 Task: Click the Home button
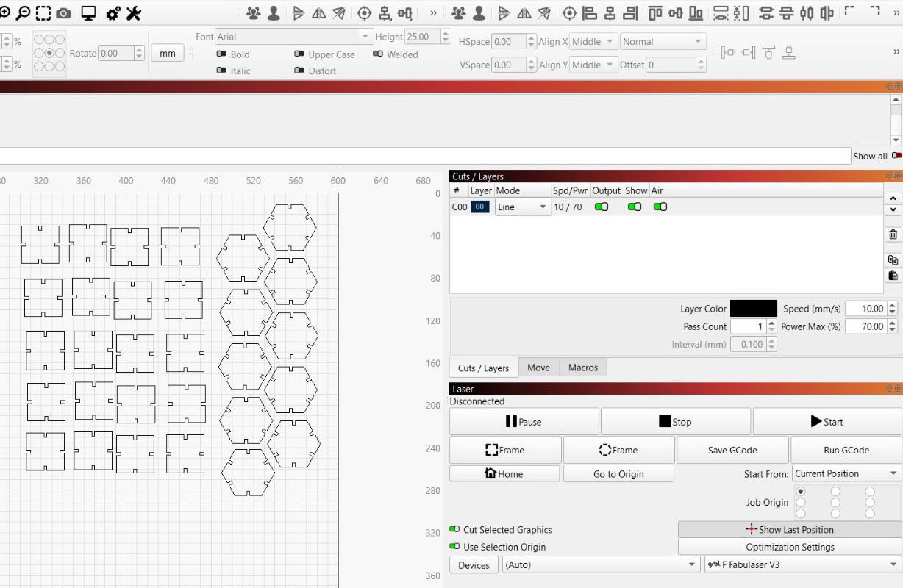(x=504, y=473)
